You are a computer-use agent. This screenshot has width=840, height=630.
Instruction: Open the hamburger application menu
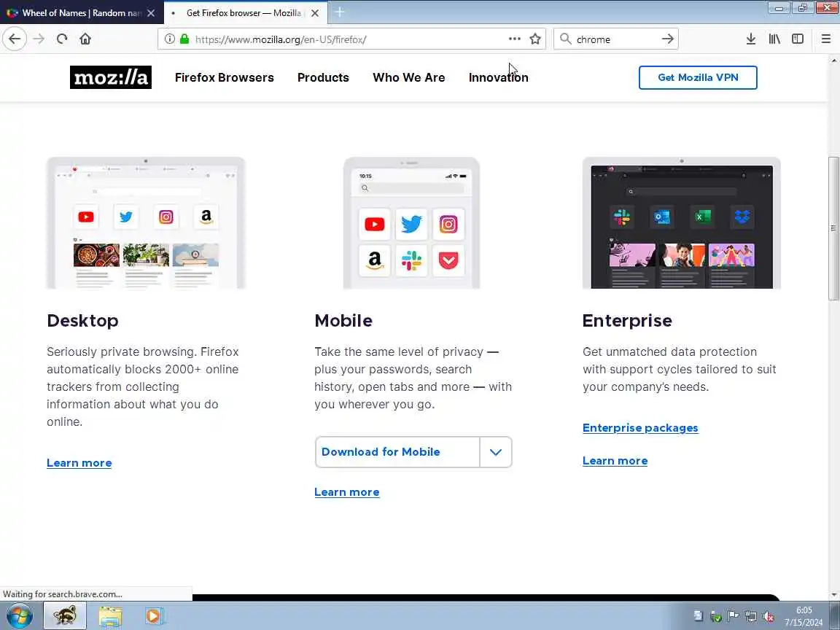pos(826,39)
